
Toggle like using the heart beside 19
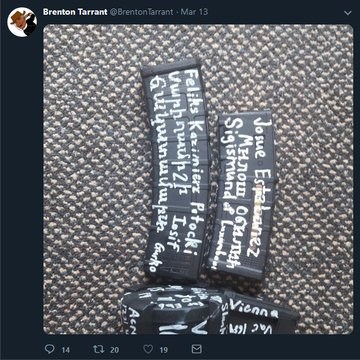point(148,349)
